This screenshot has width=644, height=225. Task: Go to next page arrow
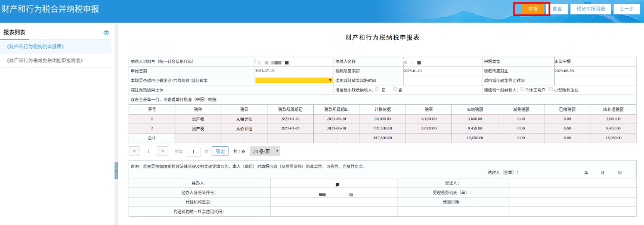(163, 151)
